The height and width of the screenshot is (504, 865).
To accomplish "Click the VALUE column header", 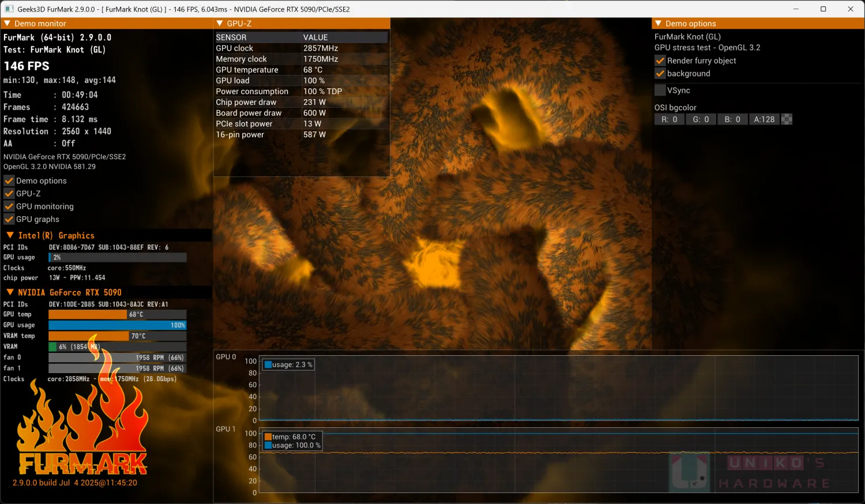I will (x=315, y=37).
